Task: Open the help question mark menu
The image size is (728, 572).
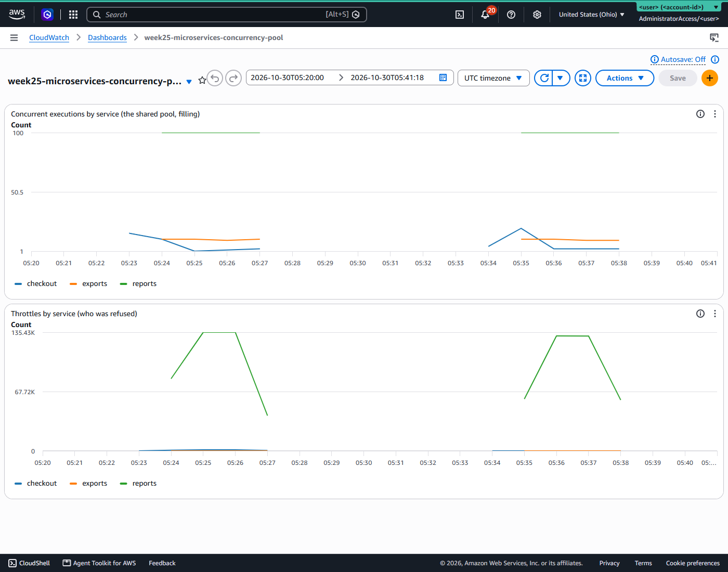Action: tap(511, 15)
